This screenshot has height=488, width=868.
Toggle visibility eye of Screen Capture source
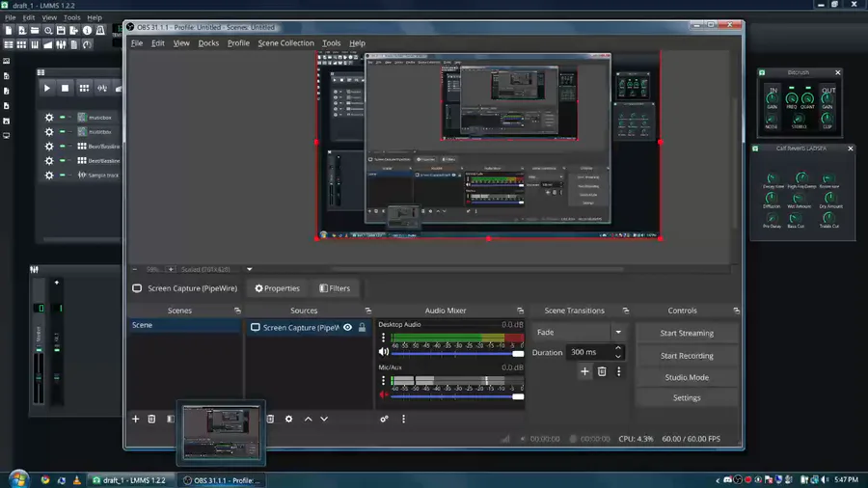[347, 328]
